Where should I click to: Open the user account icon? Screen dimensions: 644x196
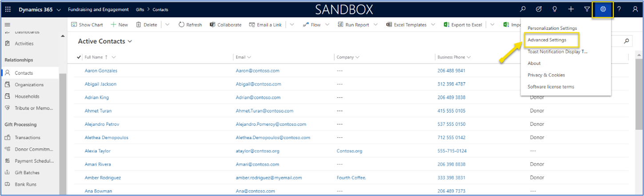coord(635,9)
